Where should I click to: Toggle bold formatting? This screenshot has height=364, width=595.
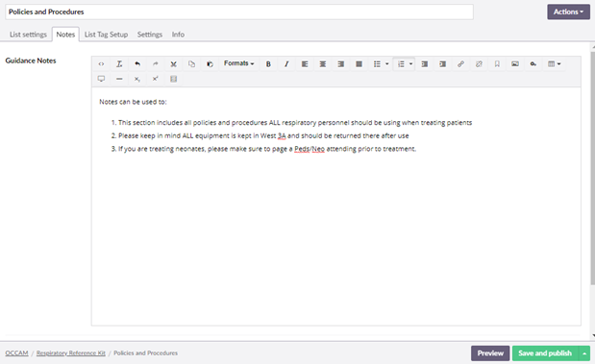pyautogui.click(x=268, y=64)
